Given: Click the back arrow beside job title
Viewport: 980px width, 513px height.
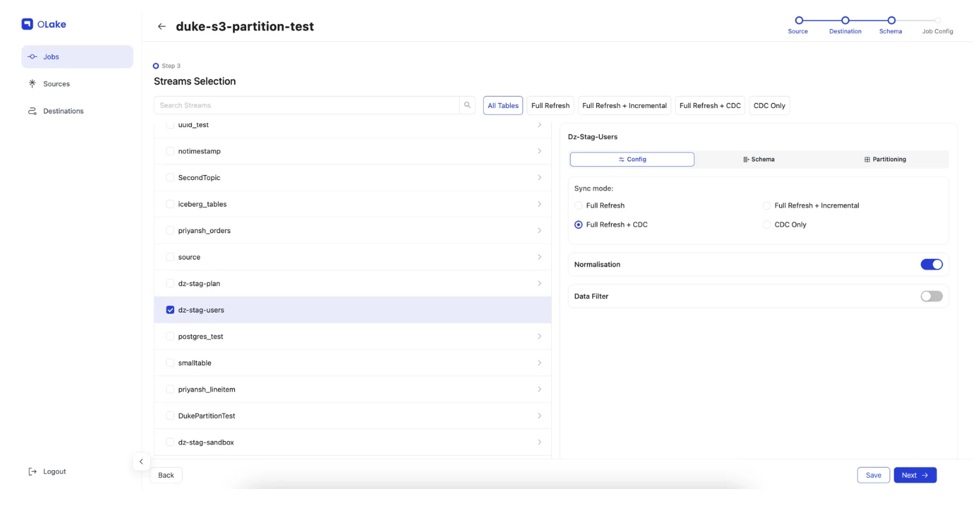Looking at the screenshot, I should click(x=162, y=27).
